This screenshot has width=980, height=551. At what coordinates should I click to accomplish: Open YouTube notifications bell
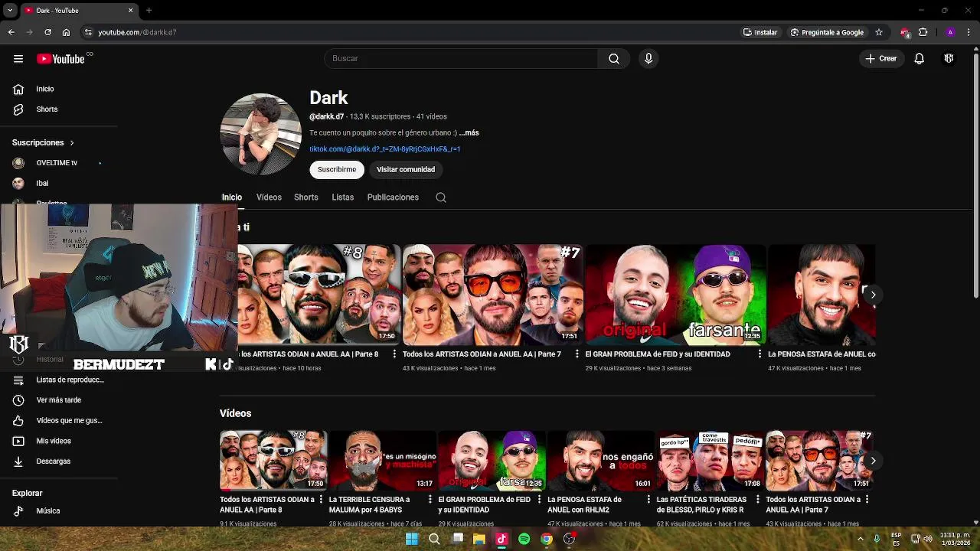point(920,59)
